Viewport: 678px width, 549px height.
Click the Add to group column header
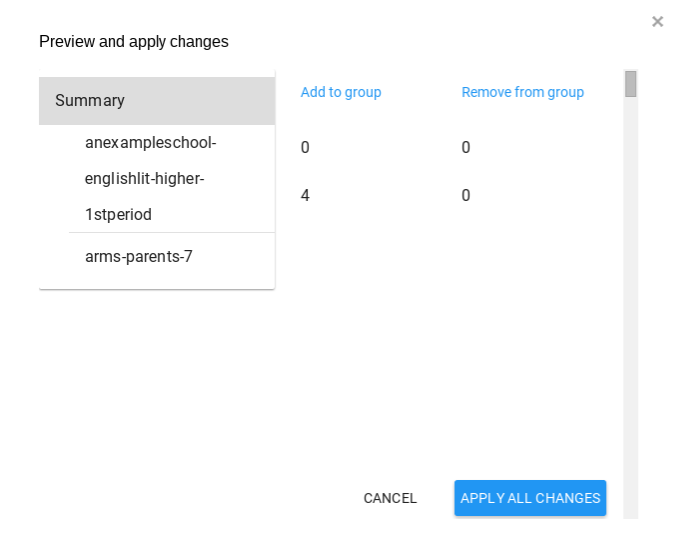pos(341,93)
